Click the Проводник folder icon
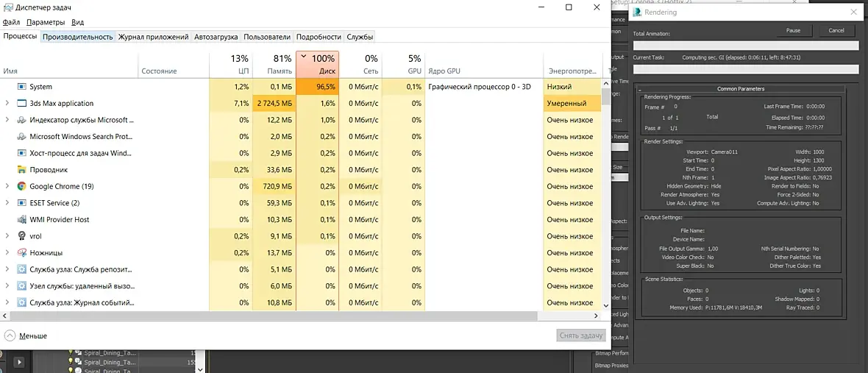Image resolution: width=868 pixels, height=373 pixels. (22, 170)
